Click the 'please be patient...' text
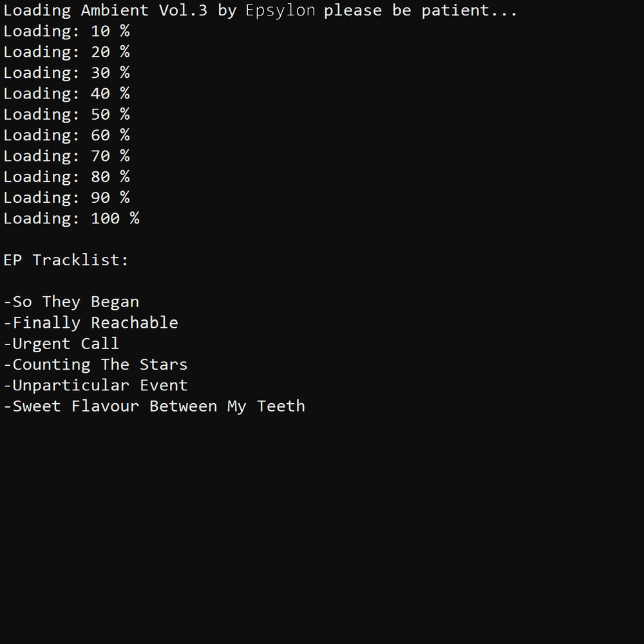This screenshot has height=644, width=644. (x=421, y=11)
